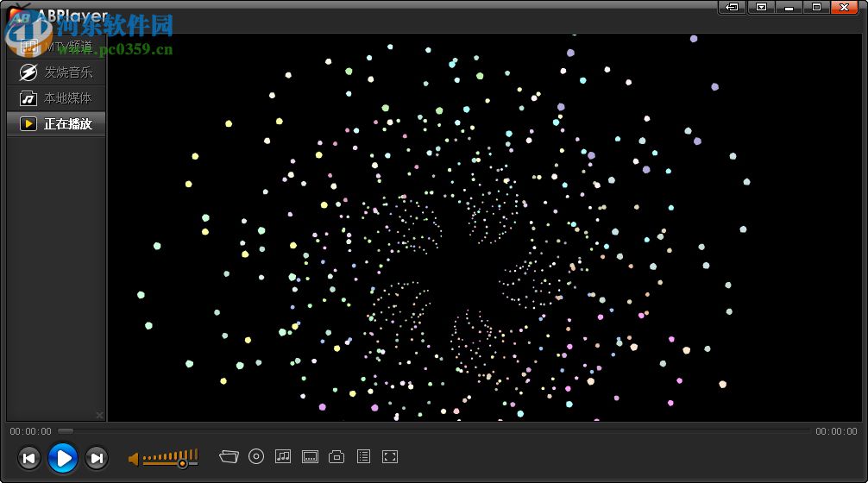Toggle the playlist panel icon

coord(364,456)
